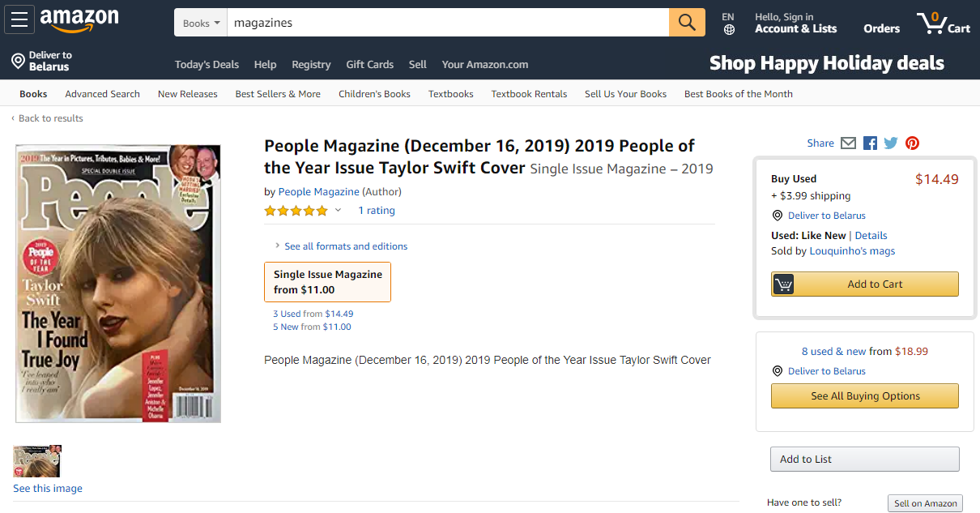
Task: View 3 Used offers from $14.49
Action: click(x=313, y=314)
